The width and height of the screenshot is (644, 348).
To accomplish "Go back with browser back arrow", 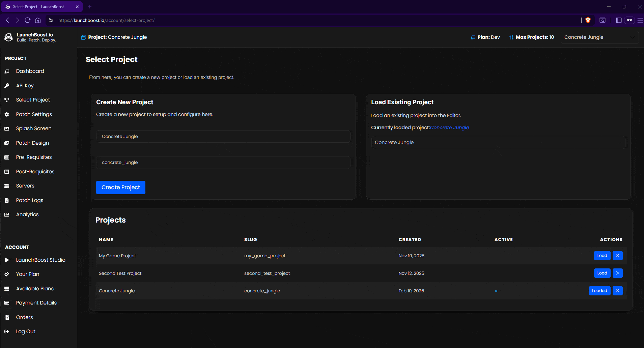I will [x=7, y=20].
